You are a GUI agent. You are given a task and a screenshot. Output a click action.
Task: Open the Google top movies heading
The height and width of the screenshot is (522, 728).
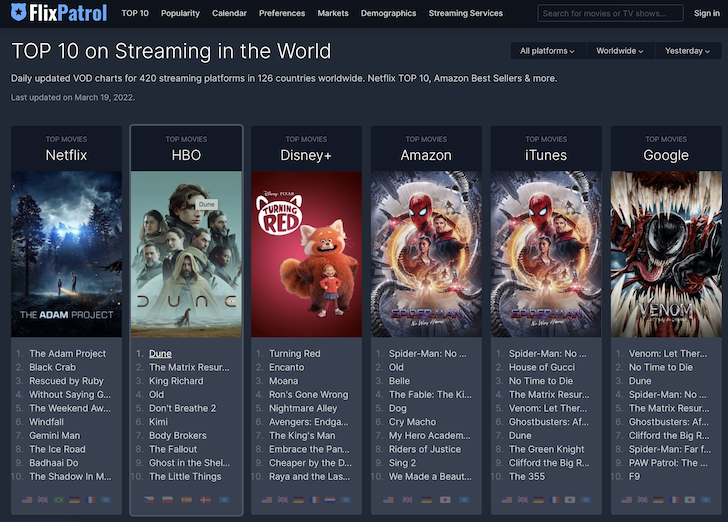(666, 155)
